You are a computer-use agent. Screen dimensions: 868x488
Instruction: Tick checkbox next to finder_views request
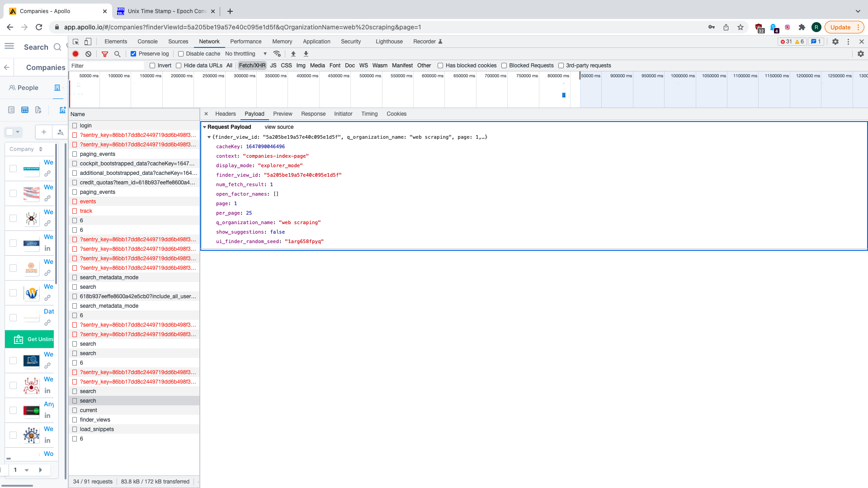[x=75, y=420]
